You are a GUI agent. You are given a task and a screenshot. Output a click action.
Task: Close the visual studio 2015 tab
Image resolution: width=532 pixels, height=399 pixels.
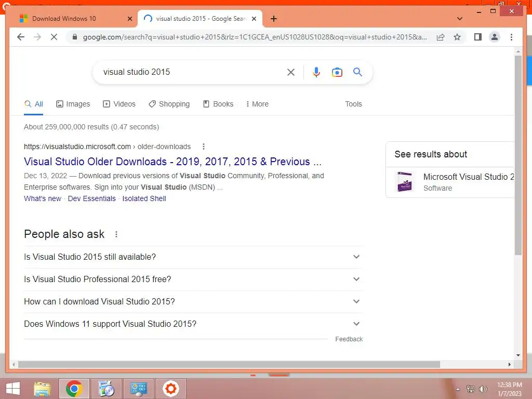pos(254,19)
